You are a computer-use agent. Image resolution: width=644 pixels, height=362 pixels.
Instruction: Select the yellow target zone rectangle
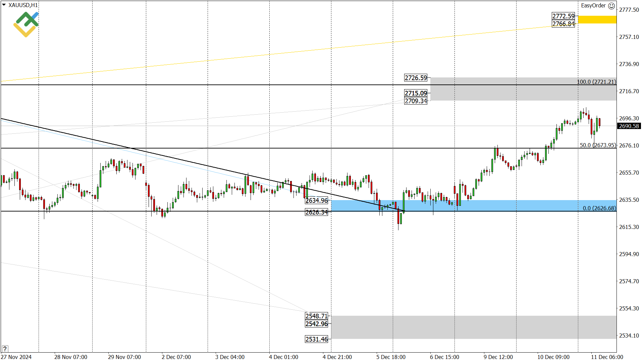[597, 19]
